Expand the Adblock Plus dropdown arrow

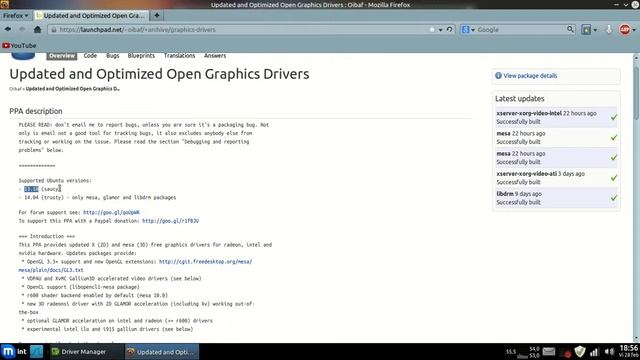tap(634, 30)
